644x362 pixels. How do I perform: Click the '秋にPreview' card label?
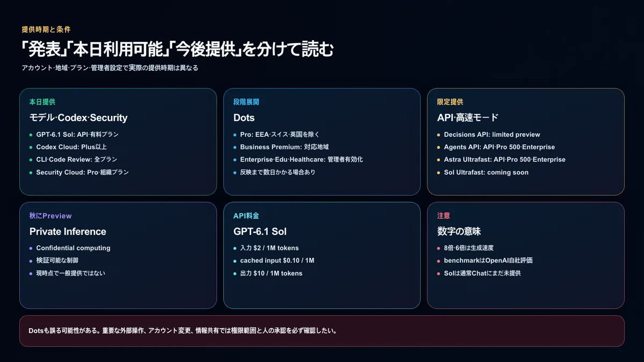click(50, 216)
